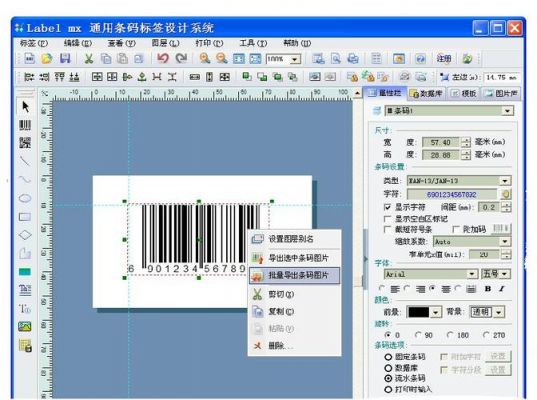The width and height of the screenshot is (537, 400).
Task: Click the filled teal rectangle tool
Action: pos(25,272)
